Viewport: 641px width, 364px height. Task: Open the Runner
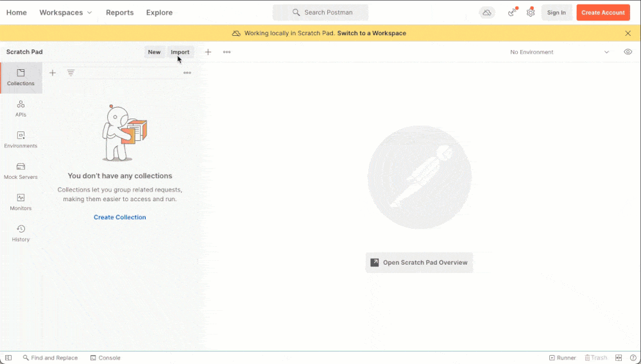pos(563,358)
